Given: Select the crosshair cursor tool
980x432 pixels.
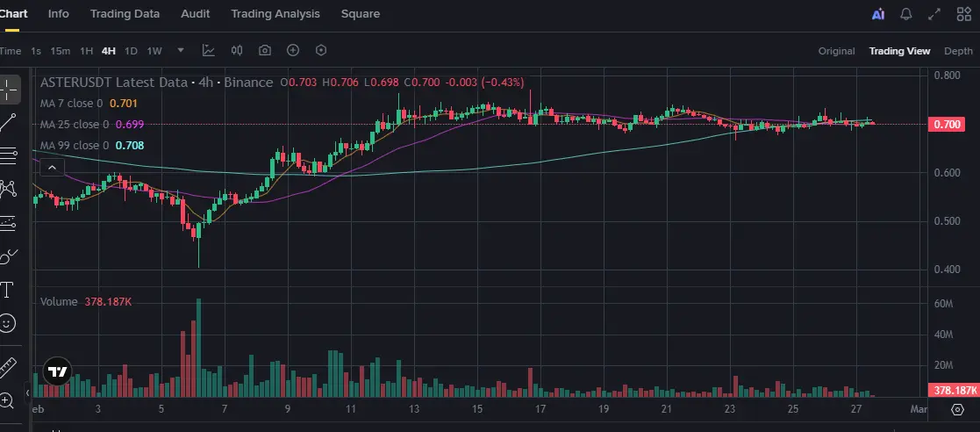Looking at the screenshot, I should coord(8,90).
